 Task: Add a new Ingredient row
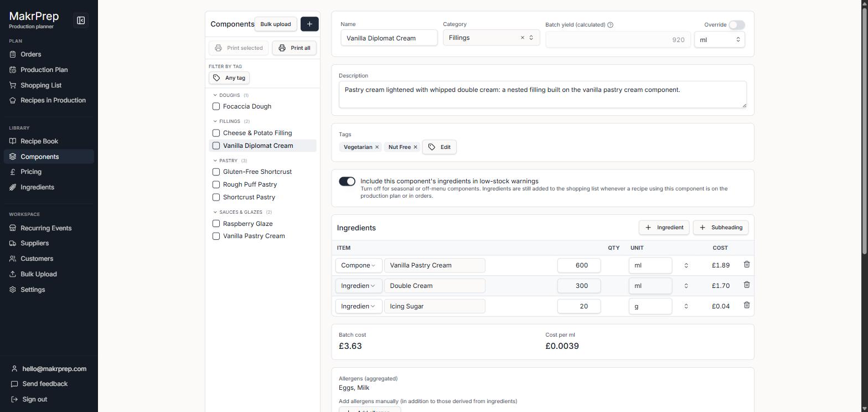tap(664, 228)
